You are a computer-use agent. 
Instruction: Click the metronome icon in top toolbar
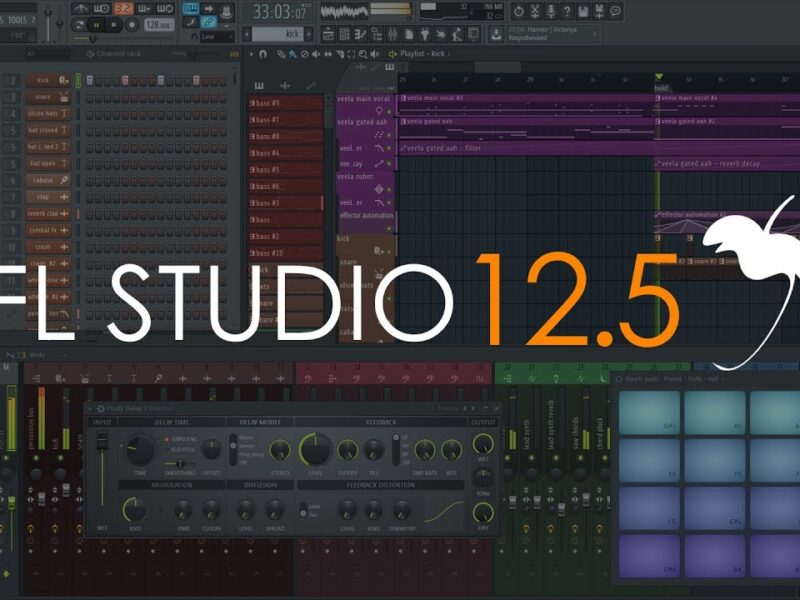pos(80,8)
